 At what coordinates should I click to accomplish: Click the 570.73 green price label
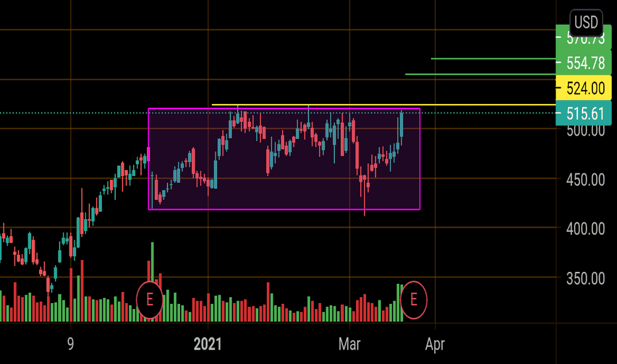[x=584, y=37]
